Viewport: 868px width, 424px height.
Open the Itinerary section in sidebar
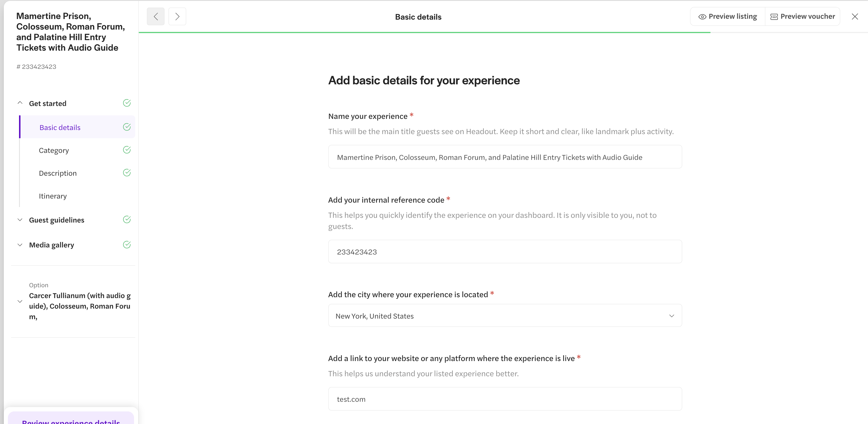pos(53,196)
